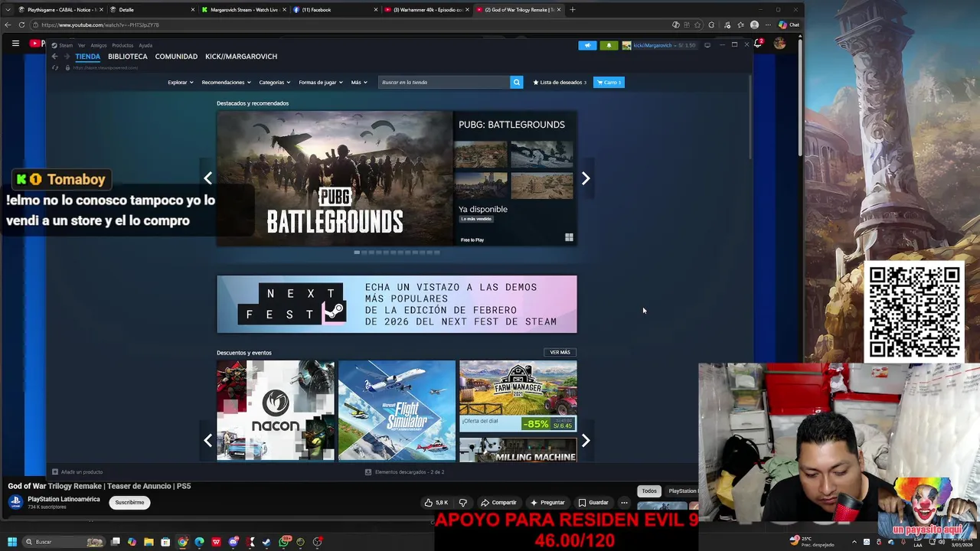Viewport: 980px width, 551px height.
Task: Open Windows Start menu
Action: point(12,542)
